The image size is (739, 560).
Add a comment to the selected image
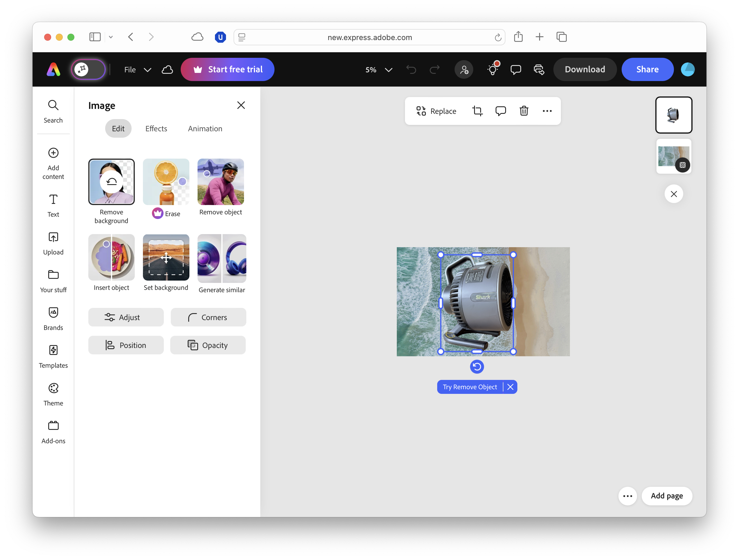pyautogui.click(x=501, y=111)
